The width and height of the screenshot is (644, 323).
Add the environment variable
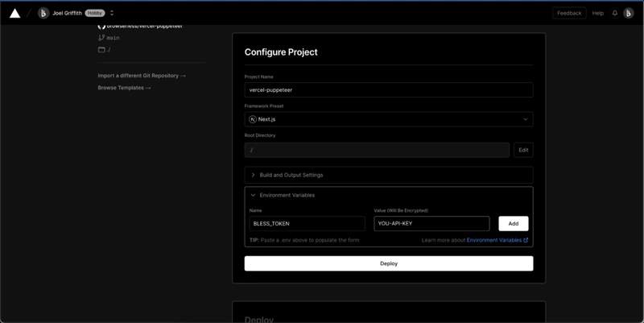coord(513,223)
